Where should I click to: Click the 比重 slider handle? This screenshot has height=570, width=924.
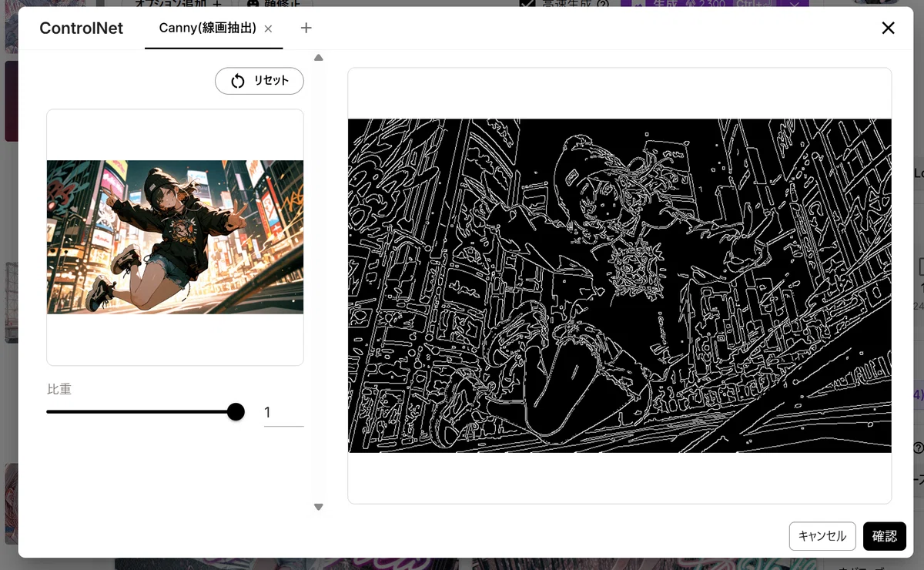tap(236, 412)
